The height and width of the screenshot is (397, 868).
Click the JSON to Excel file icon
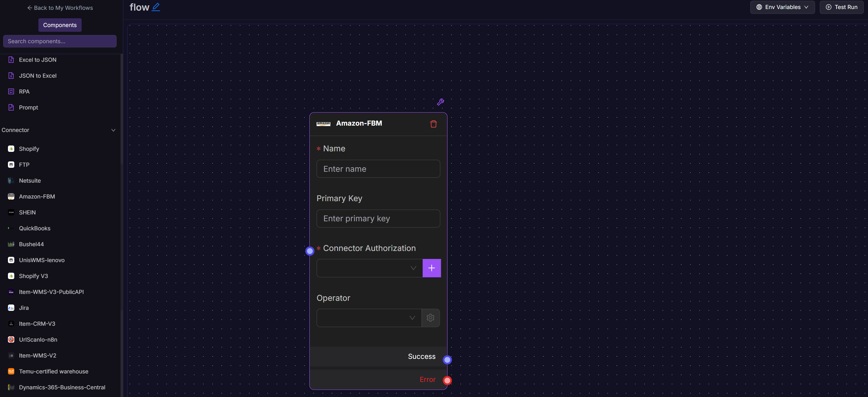pyautogui.click(x=11, y=76)
